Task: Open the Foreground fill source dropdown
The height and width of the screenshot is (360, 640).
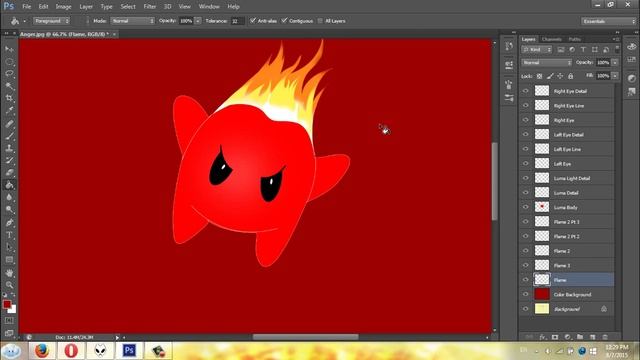Action: point(51,21)
